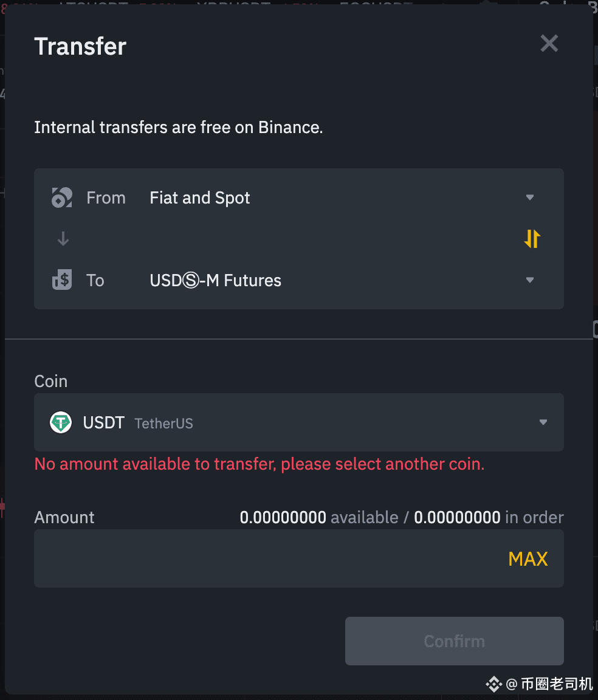The width and height of the screenshot is (598, 700).
Task: Click the Fiat and Spot wallet icon
Action: click(x=62, y=197)
